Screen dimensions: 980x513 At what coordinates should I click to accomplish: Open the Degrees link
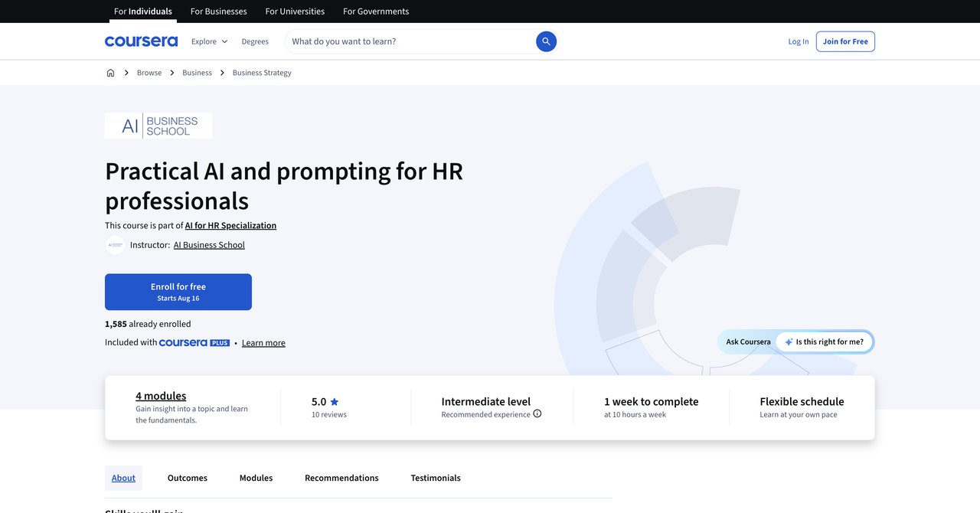point(255,41)
